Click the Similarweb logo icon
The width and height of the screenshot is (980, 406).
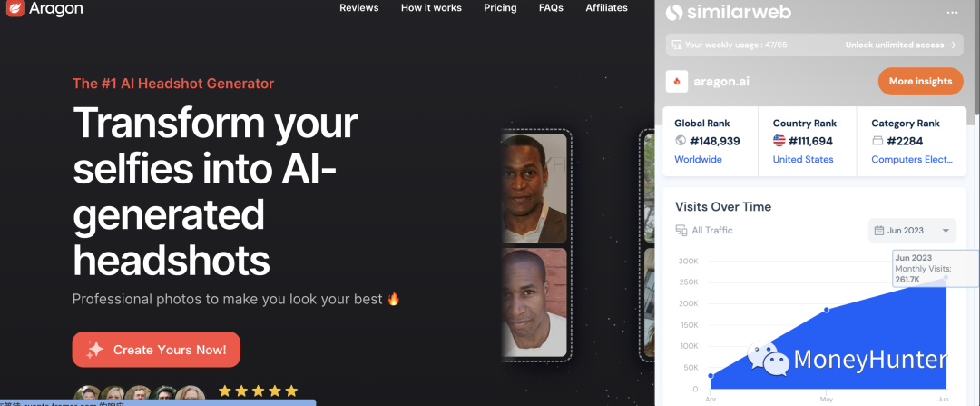point(673,12)
